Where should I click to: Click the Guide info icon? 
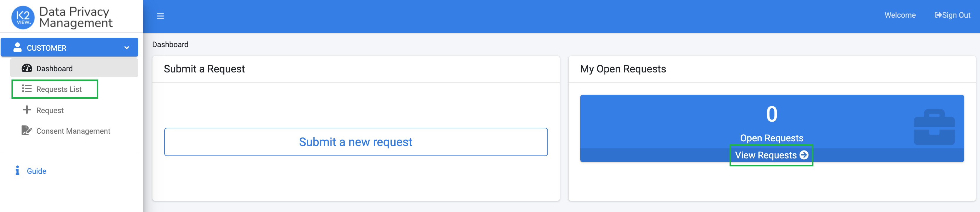17,170
